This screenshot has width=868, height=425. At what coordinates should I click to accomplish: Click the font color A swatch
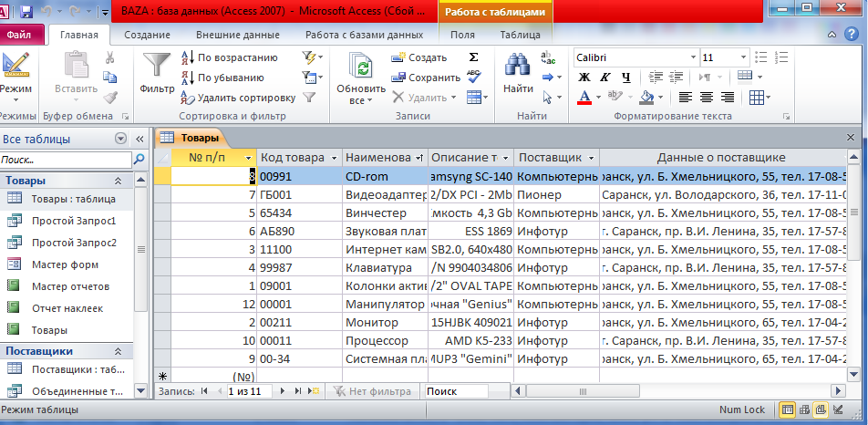click(x=584, y=98)
